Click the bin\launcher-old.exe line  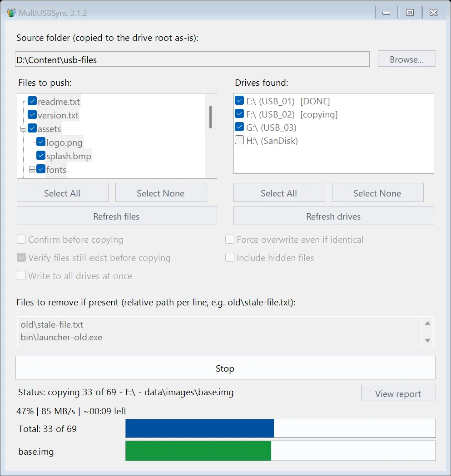coord(61,337)
